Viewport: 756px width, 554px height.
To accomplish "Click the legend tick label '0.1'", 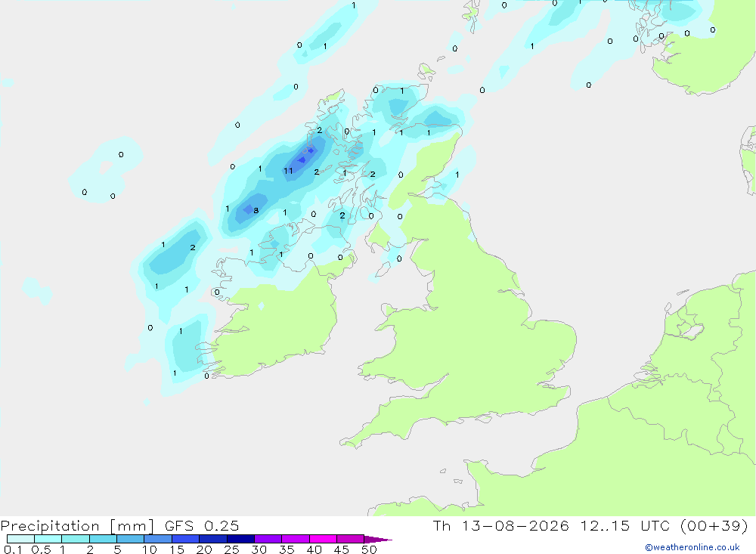I will 13,549.
